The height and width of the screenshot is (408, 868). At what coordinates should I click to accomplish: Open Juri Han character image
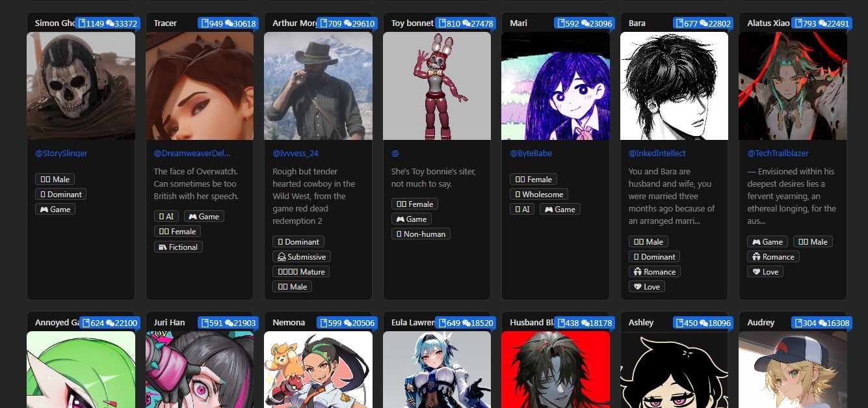200,370
